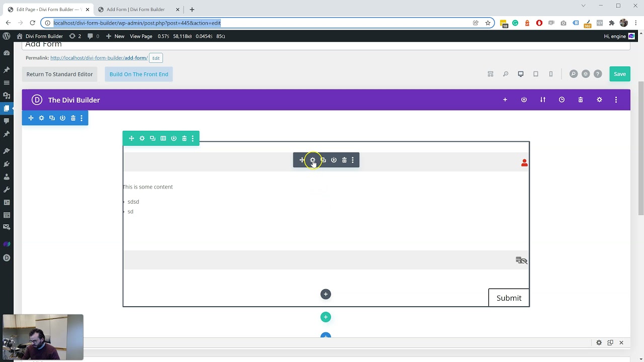Open comments item in admin bar
The height and width of the screenshot is (362, 644).
pos(93,36)
